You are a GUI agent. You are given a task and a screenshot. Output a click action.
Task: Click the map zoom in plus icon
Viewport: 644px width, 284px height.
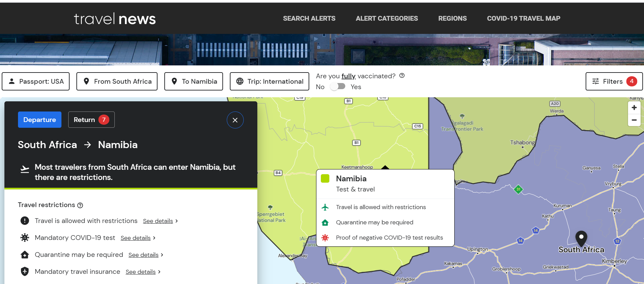(634, 108)
